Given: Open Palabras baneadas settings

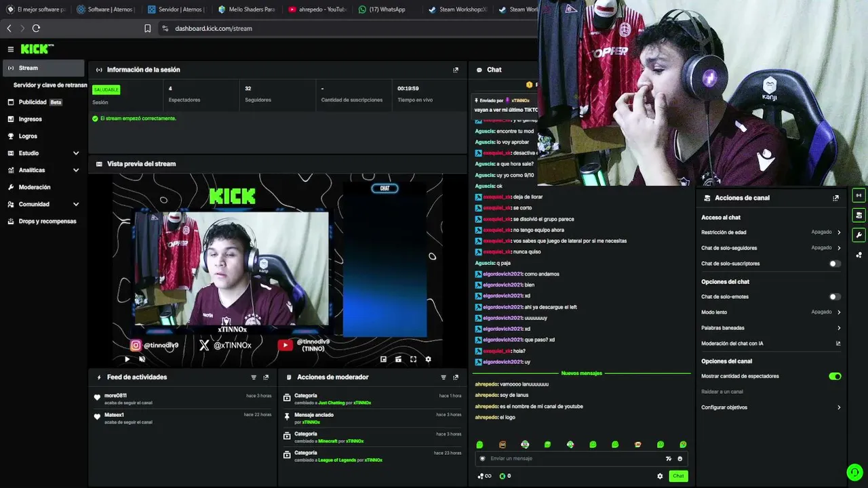Looking at the screenshot, I should [x=771, y=328].
